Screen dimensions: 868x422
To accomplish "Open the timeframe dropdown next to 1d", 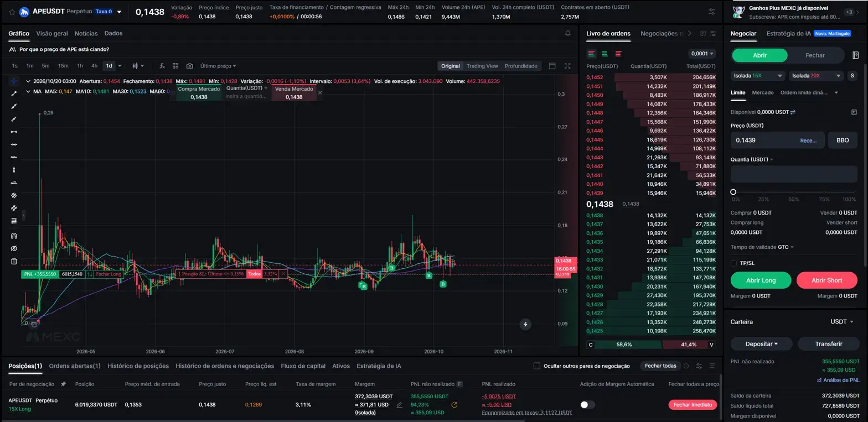I will click(x=120, y=66).
